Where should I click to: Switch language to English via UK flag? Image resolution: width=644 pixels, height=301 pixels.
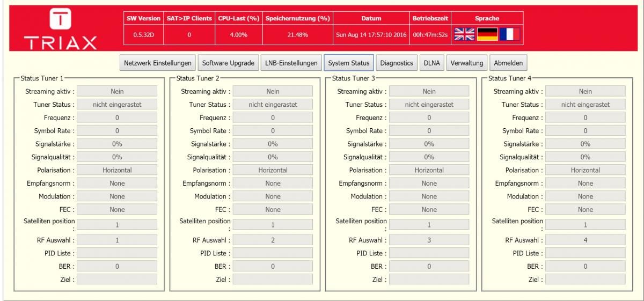(x=465, y=35)
